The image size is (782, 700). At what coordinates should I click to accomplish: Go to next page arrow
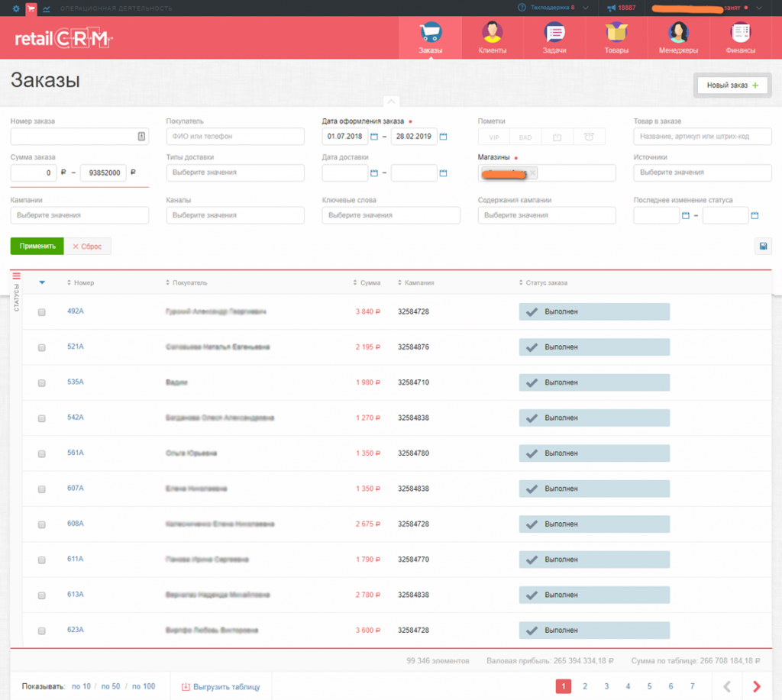point(757,686)
